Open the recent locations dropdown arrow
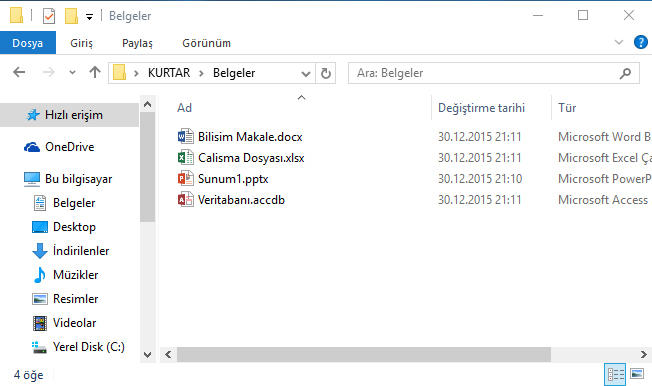 pyautogui.click(x=72, y=73)
